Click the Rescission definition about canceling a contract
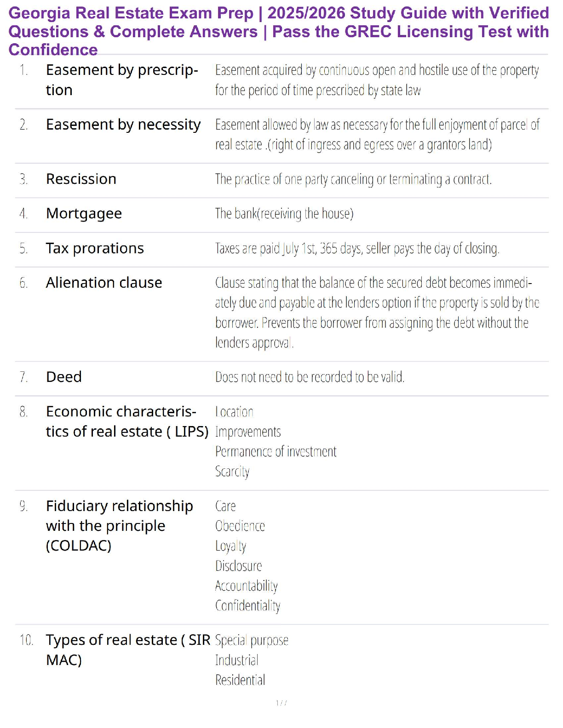 pyautogui.click(x=353, y=179)
